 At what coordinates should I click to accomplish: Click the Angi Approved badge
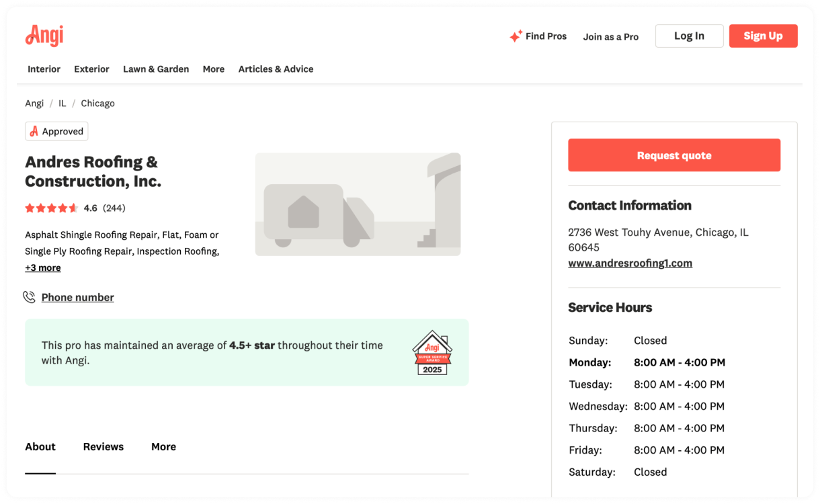(56, 131)
